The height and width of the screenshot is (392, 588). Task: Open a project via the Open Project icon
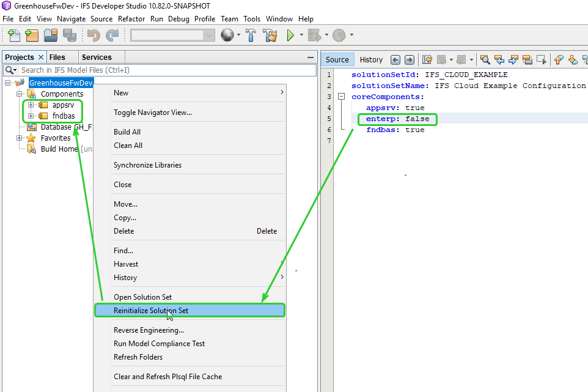pos(51,35)
